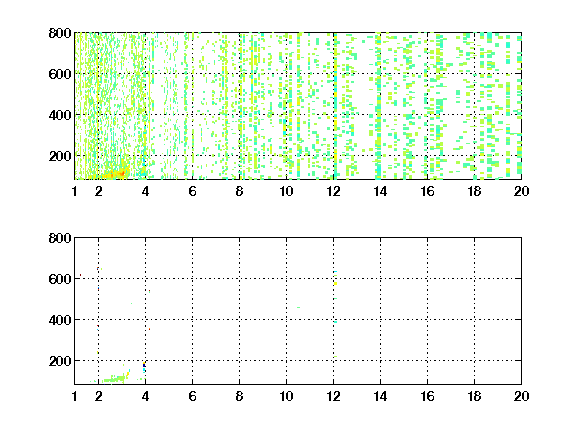Click the "14" tick label under the lower plot

point(380,396)
